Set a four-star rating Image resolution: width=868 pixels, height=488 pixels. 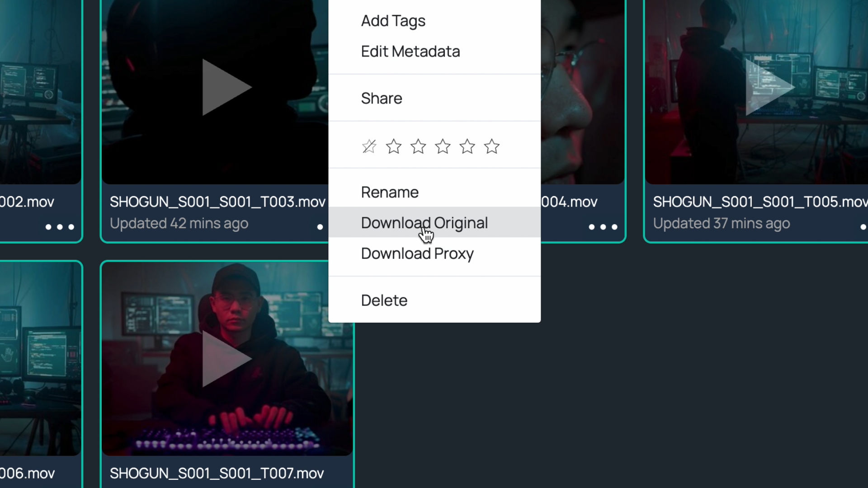tap(467, 146)
